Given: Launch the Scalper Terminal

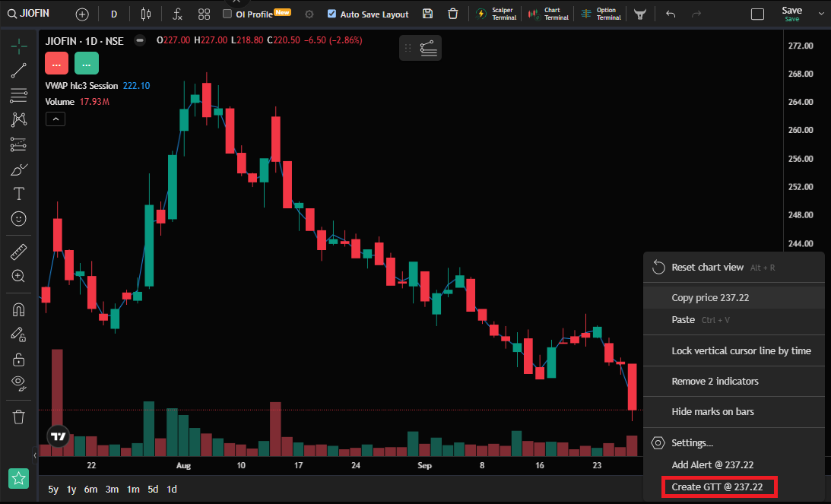Looking at the screenshot, I should tap(496, 14).
